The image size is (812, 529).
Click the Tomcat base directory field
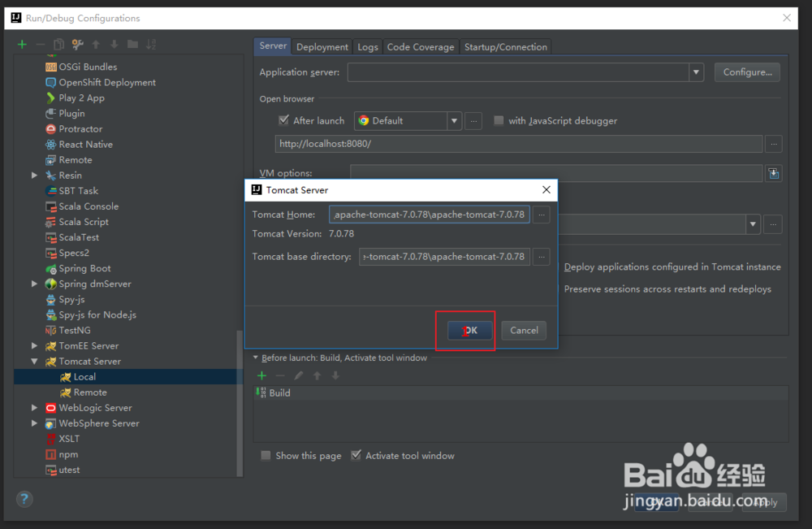click(444, 257)
